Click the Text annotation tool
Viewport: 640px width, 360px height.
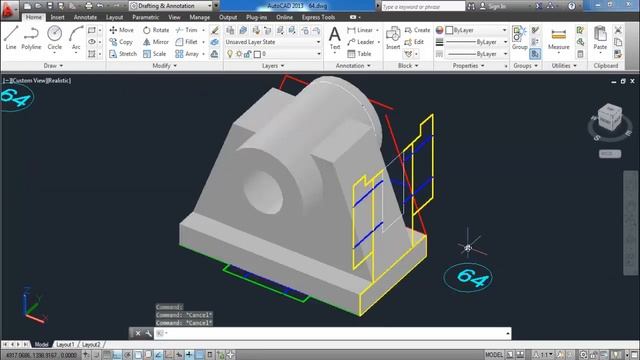(335, 38)
